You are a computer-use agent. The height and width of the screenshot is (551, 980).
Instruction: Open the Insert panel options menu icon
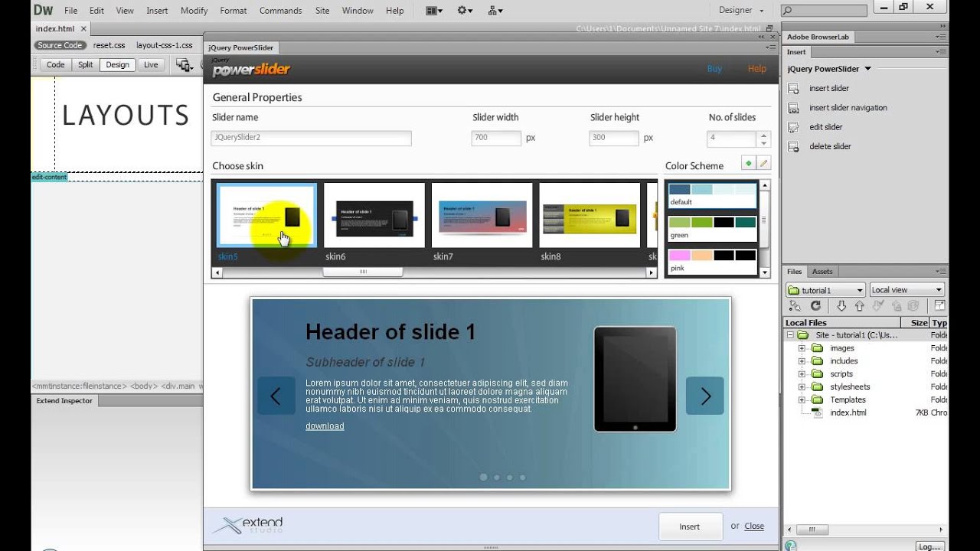[x=940, y=52]
